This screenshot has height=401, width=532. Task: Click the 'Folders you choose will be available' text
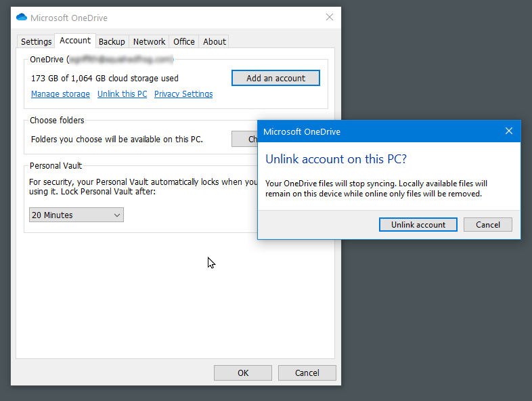[116, 140]
